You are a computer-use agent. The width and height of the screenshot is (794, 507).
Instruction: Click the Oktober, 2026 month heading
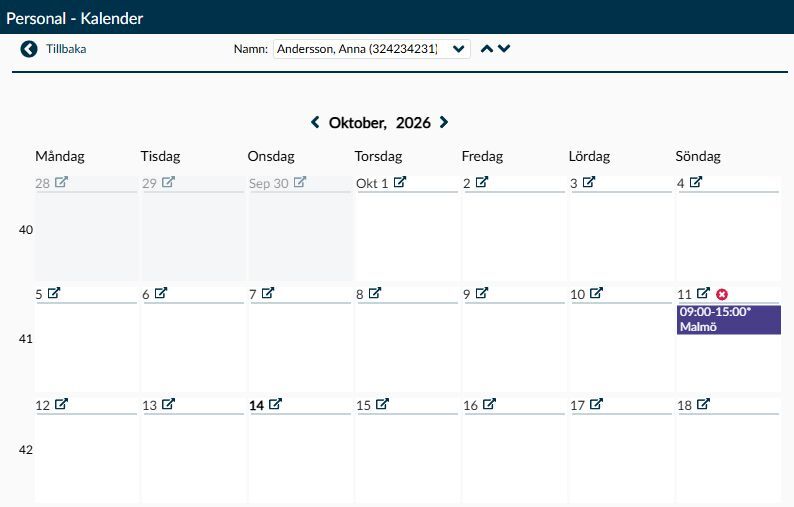point(379,123)
